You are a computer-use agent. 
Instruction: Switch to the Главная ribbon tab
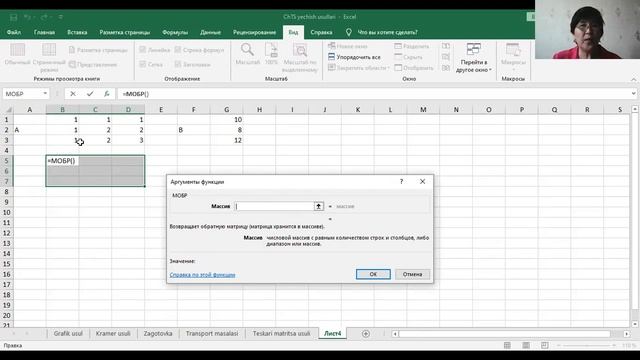[x=44, y=32]
